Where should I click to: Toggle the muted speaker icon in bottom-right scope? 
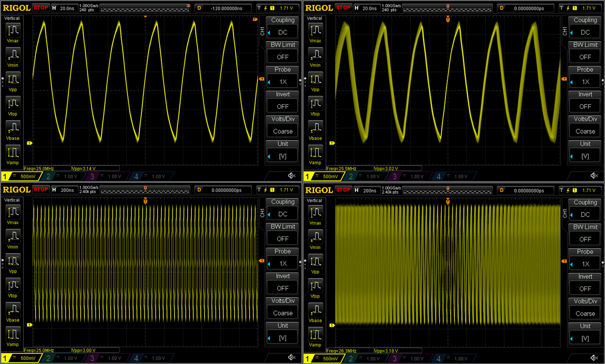coord(594,358)
